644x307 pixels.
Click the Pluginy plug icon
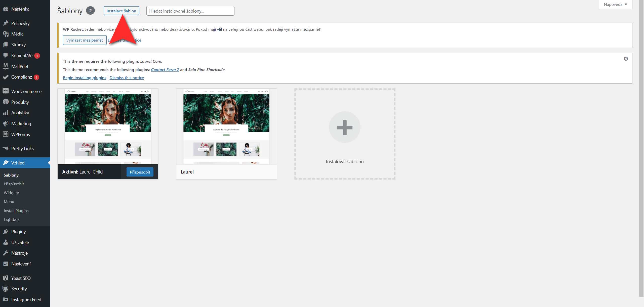pos(6,231)
